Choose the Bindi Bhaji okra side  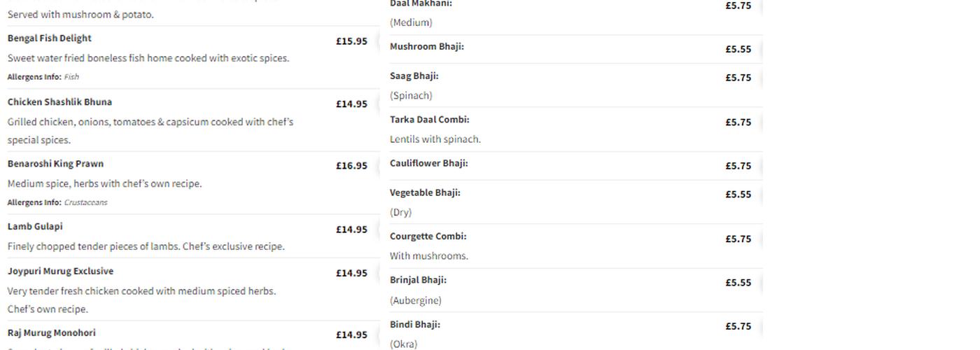pyautogui.click(x=414, y=325)
